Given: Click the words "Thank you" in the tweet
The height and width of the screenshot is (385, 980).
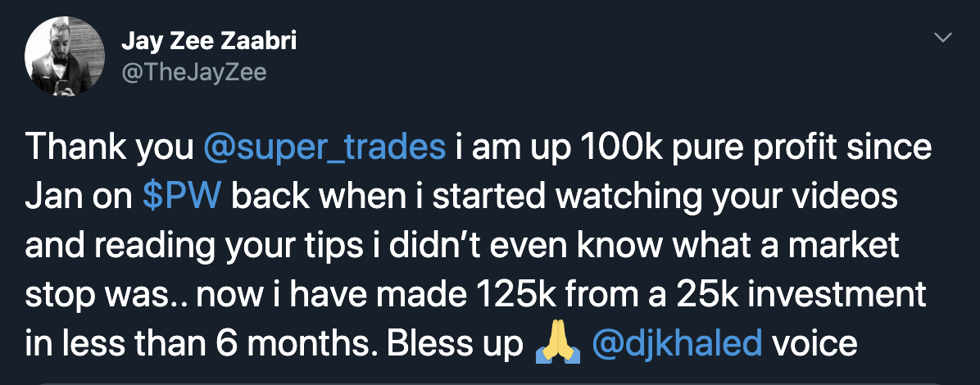Looking at the screenshot, I should pyautogui.click(x=110, y=148).
